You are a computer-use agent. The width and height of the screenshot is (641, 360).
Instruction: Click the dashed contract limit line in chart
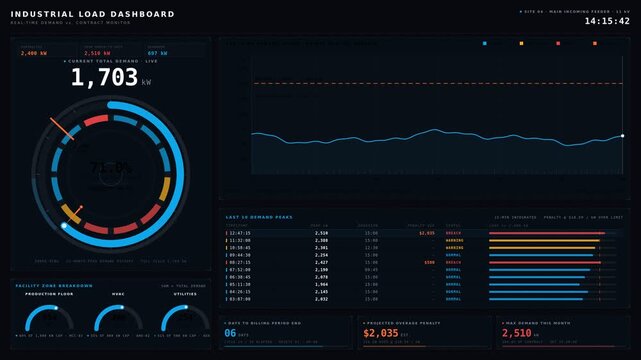point(437,83)
